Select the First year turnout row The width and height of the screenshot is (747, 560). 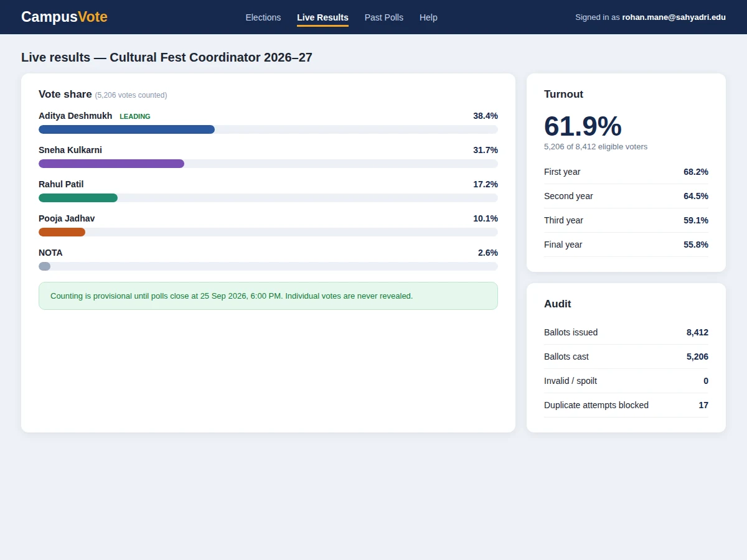[x=626, y=172]
